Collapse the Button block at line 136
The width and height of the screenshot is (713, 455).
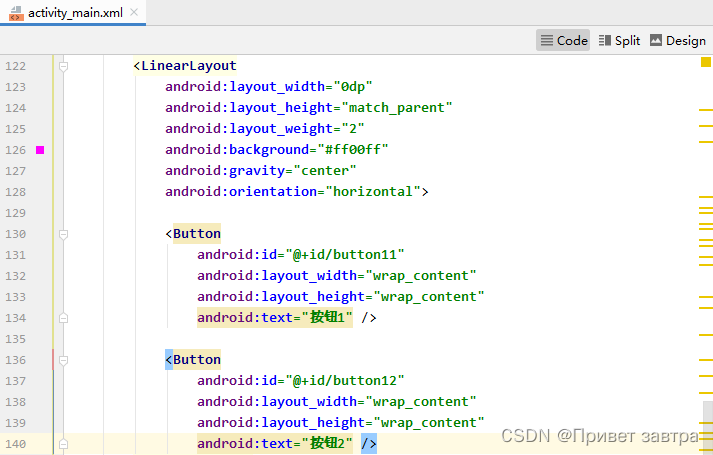tap(64, 360)
